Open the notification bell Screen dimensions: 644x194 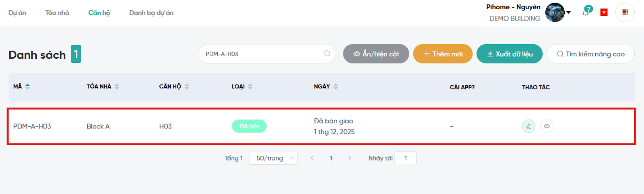586,12
